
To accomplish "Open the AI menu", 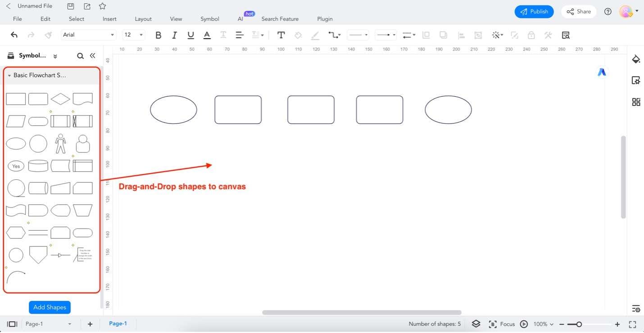I will 240,19.
